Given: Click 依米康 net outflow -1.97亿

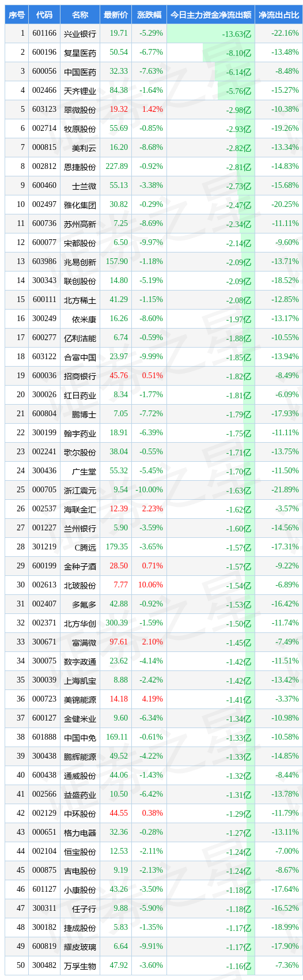Looking at the screenshot, I should 238,319.
